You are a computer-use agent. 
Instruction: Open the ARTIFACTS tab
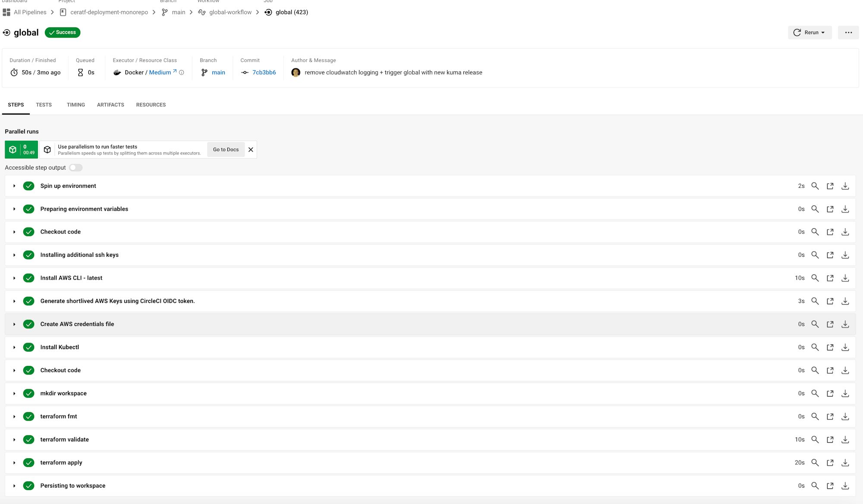tap(110, 104)
